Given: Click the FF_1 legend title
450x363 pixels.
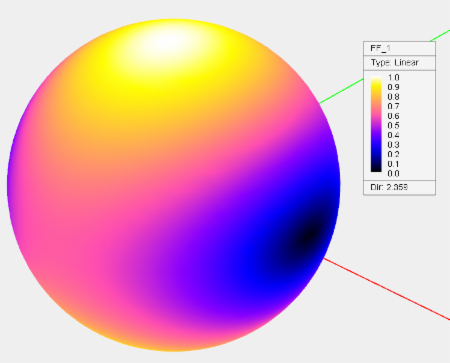Looking at the screenshot, I should pos(380,49).
